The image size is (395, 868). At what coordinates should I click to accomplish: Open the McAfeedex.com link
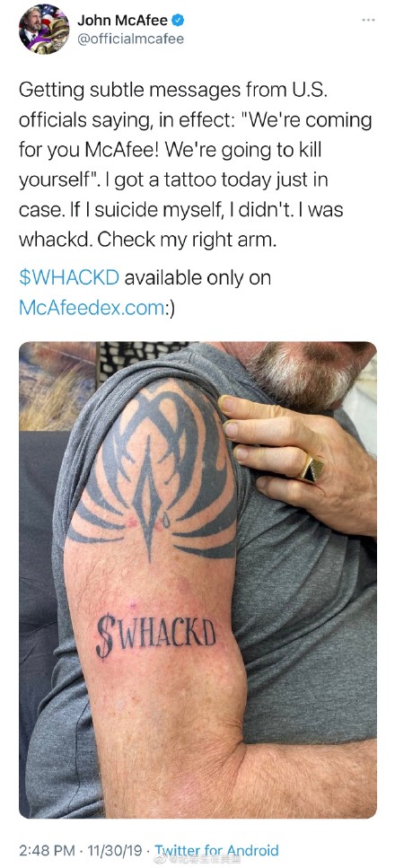[x=92, y=307]
